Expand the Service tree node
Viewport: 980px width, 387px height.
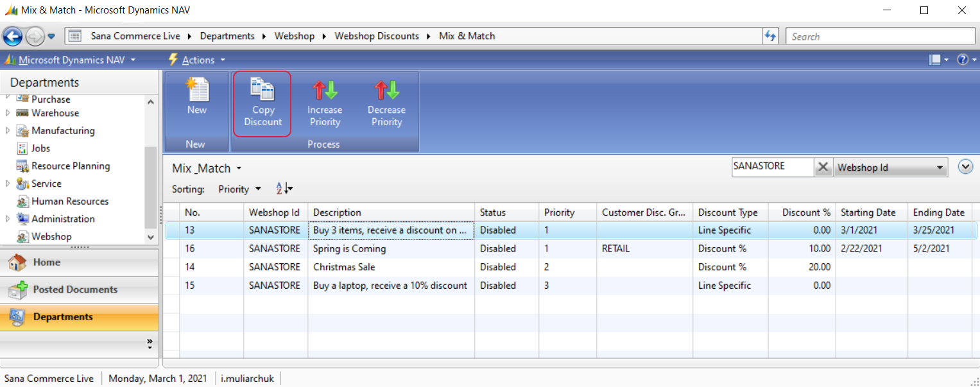[x=8, y=184]
